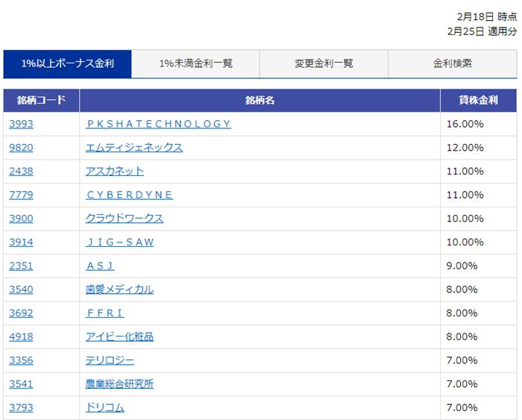
Task: Open the クラウドワークス link
Action: pos(125,219)
